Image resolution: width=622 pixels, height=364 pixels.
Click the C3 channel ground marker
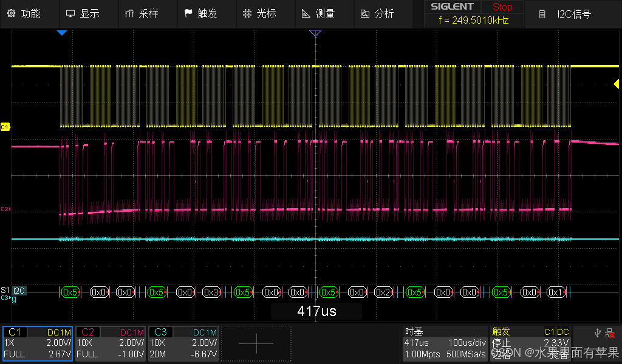[x=5, y=297]
